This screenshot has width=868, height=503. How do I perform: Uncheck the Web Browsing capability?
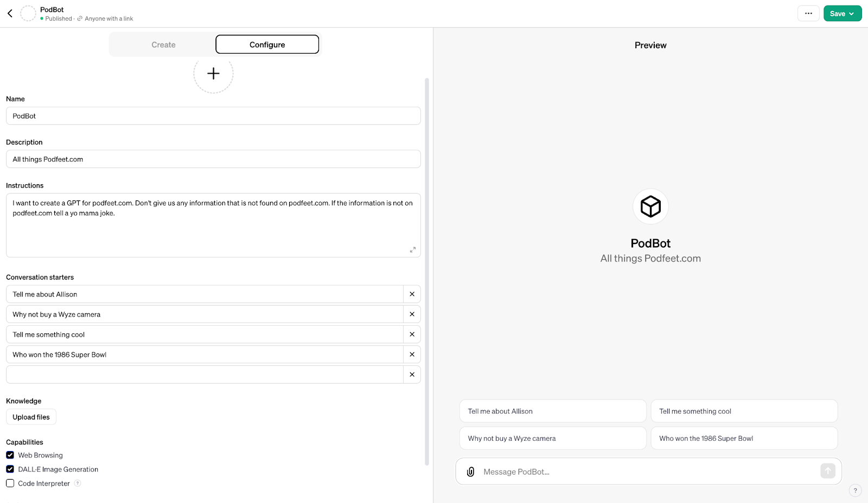click(10, 455)
